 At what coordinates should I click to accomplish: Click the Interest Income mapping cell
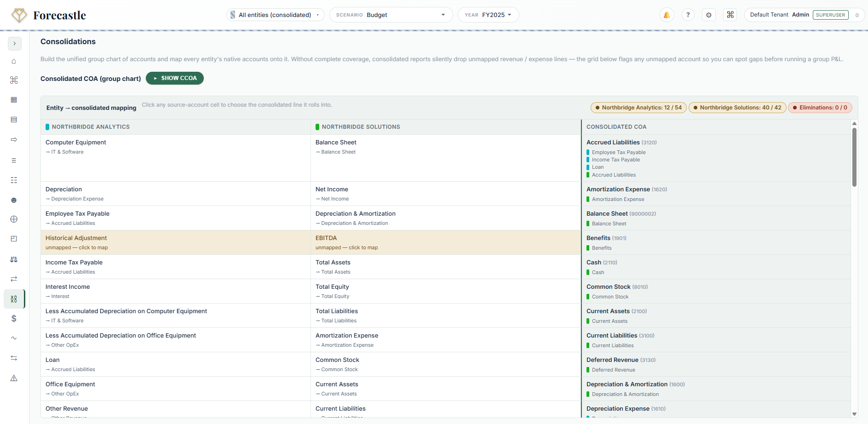(176, 291)
